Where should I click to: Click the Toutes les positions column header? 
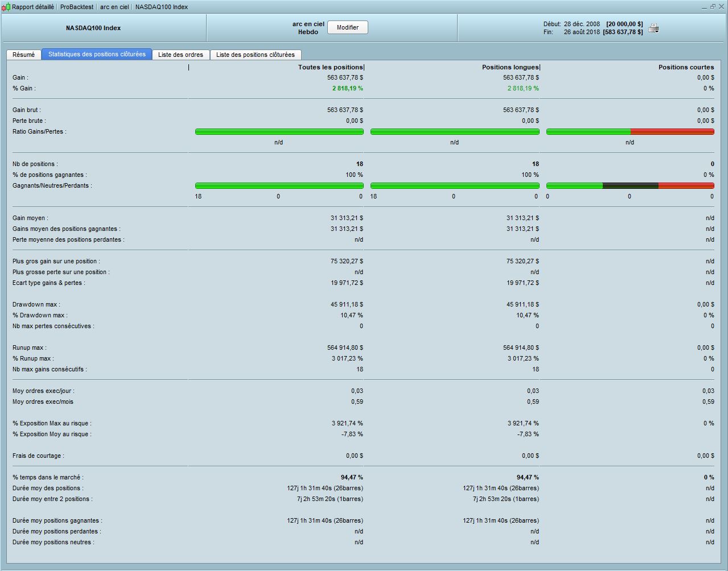[330, 67]
